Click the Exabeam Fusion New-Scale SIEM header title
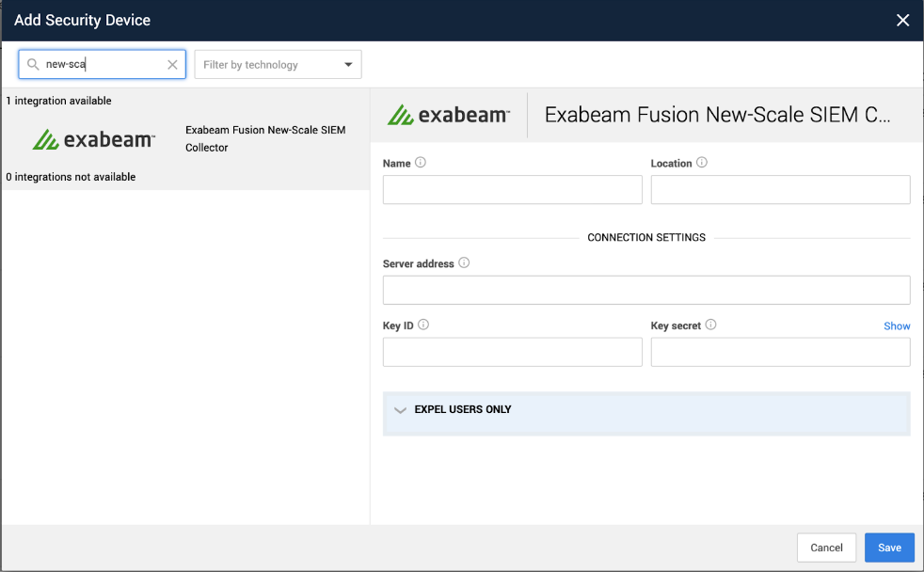Screen dimensions: 924x572 click(717, 115)
